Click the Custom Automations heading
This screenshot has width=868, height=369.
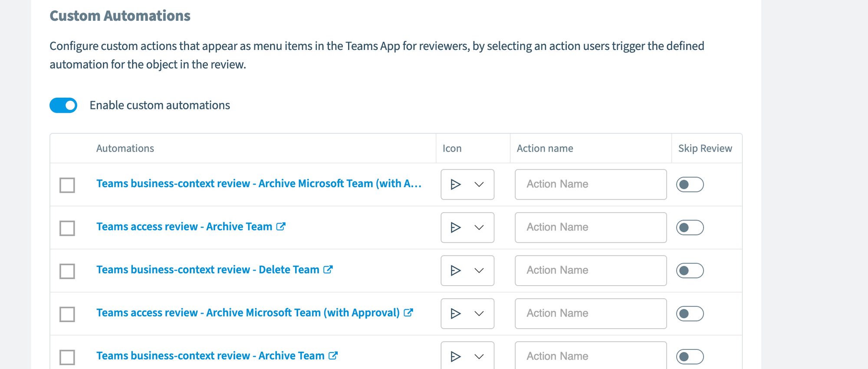point(120,16)
